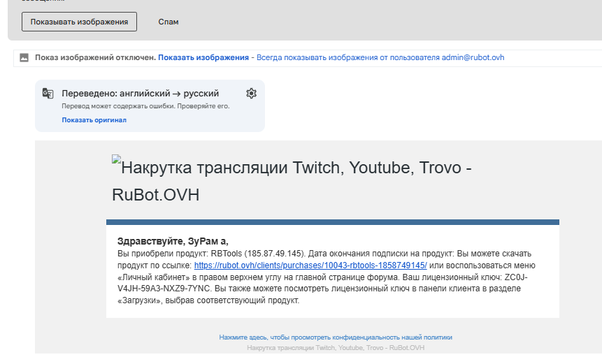Click the translation error warning text

[x=145, y=106]
